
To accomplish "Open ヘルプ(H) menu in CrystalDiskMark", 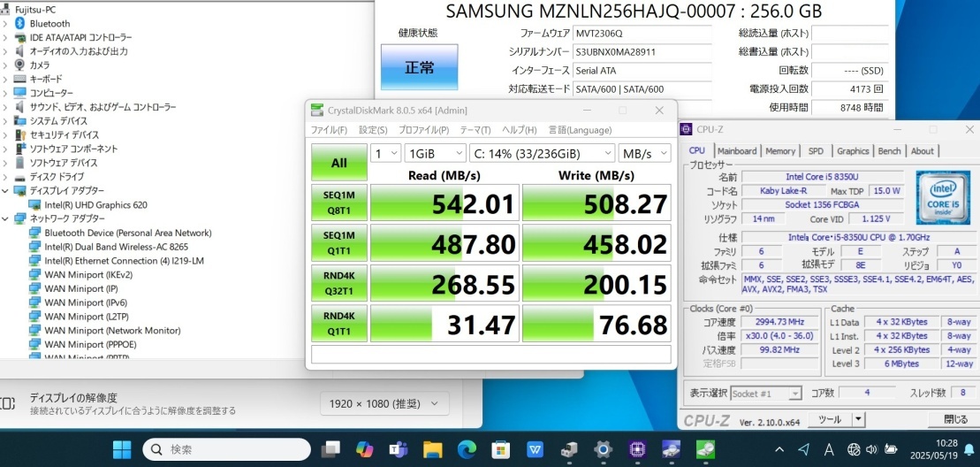I will pyautogui.click(x=520, y=130).
